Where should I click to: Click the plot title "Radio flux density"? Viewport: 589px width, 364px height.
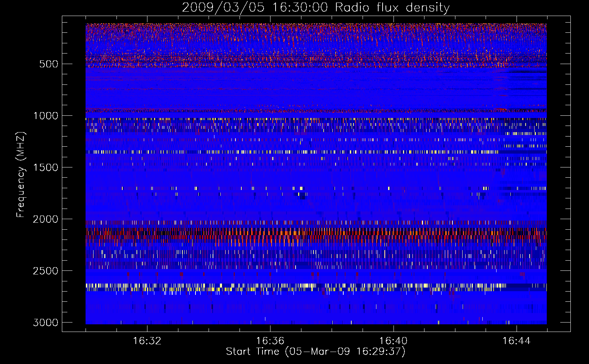pyautogui.click(x=392, y=8)
